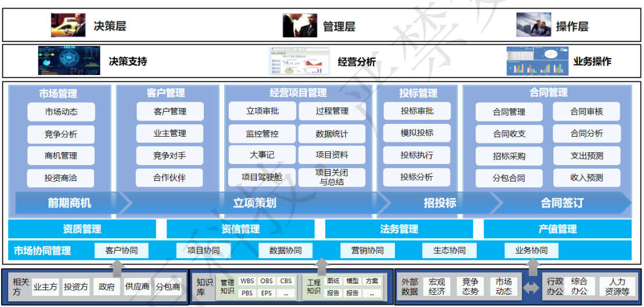
Task: Click the 营销协同 box
Action: pyautogui.click(x=368, y=250)
